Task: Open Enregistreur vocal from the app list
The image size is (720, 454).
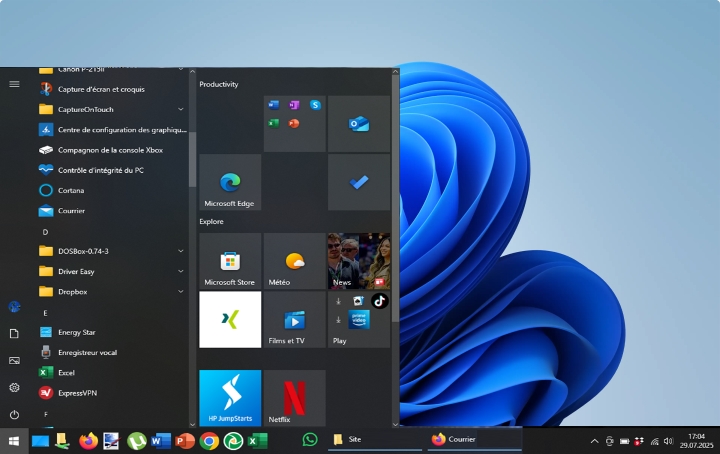Action: coord(112,352)
